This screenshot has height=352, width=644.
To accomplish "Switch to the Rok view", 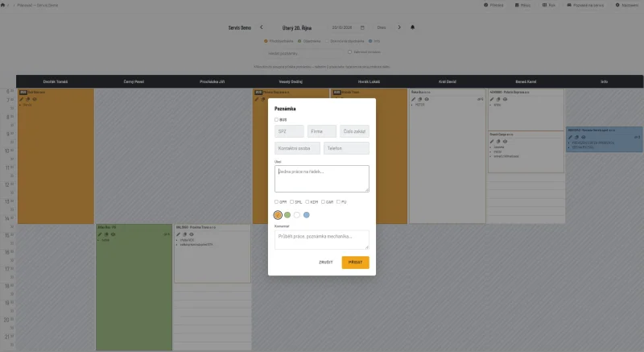I will (x=549, y=5).
